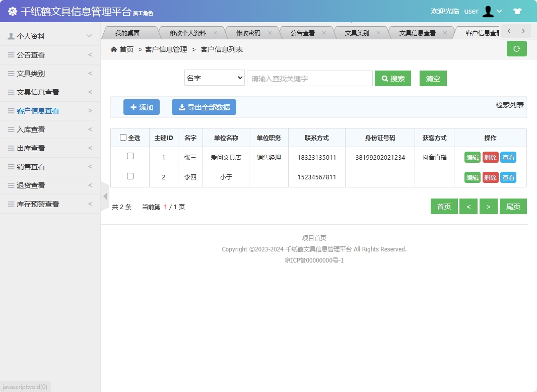This screenshot has width=537, height=392.
Task: Open the 名字 search field dropdown
Action: pos(214,78)
